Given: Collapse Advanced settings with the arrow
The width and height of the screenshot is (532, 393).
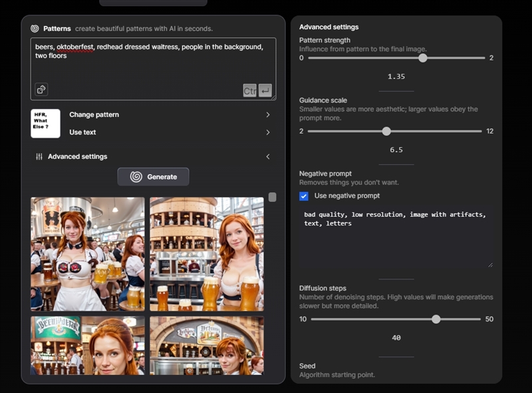Looking at the screenshot, I should [x=268, y=157].
